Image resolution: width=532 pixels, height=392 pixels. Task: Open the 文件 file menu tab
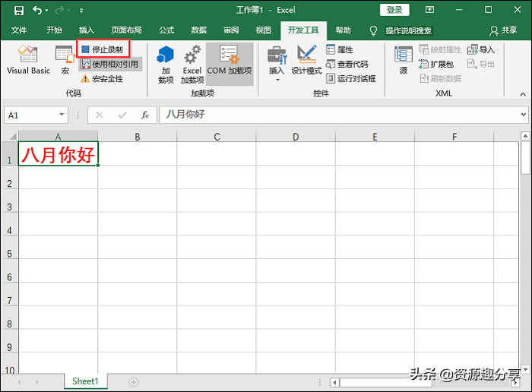tap(19, 30)
